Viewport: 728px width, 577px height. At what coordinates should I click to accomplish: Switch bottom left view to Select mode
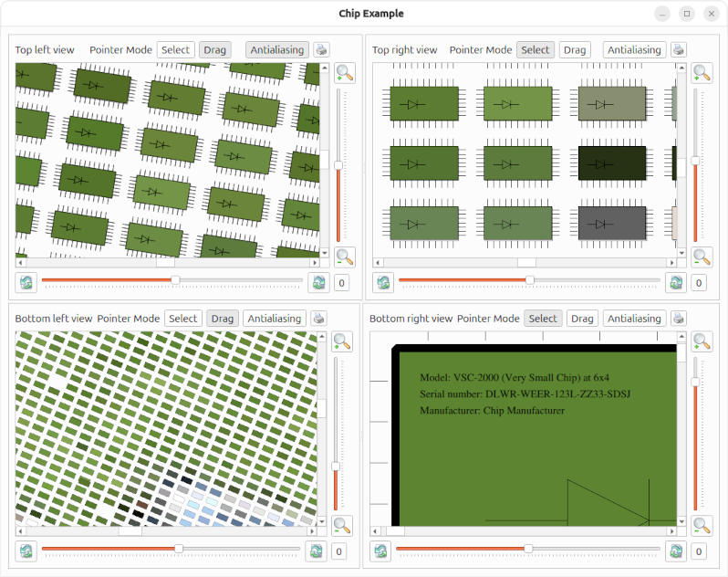pos(182,319)
